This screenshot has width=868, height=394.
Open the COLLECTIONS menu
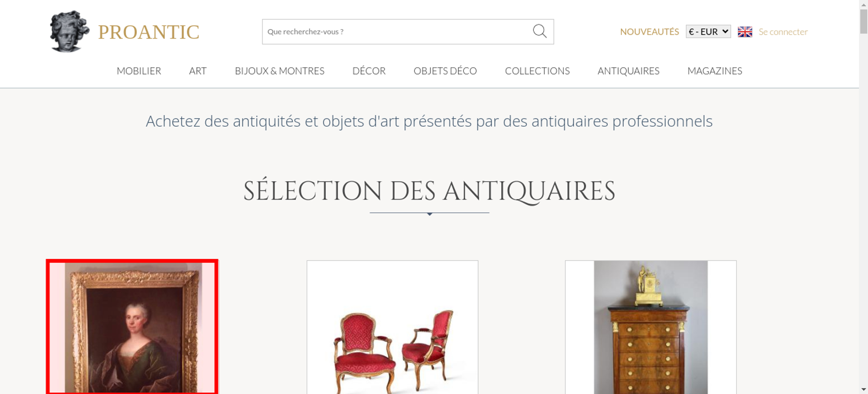[537, 71]
